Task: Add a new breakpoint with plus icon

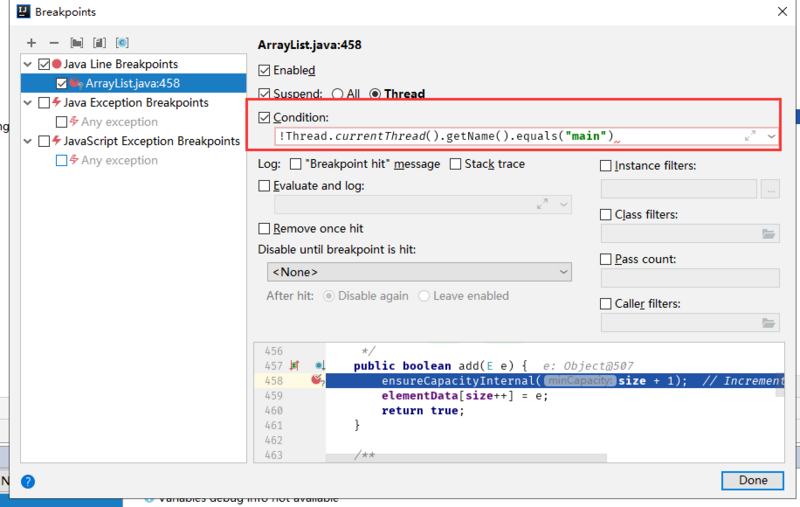Action: [x=32, y=43]
